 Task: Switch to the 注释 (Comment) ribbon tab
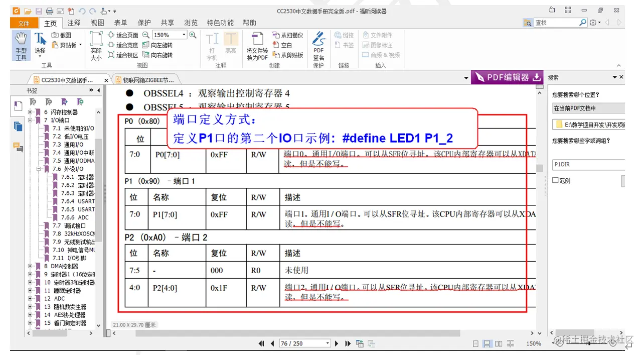click(74, 23)
